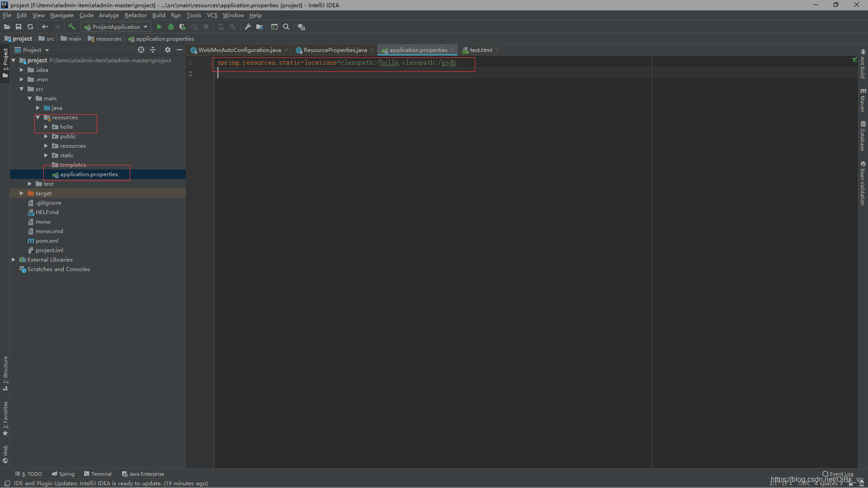
Task: Run ProjectApplication with the green play icon
Action: pos(159,27)
